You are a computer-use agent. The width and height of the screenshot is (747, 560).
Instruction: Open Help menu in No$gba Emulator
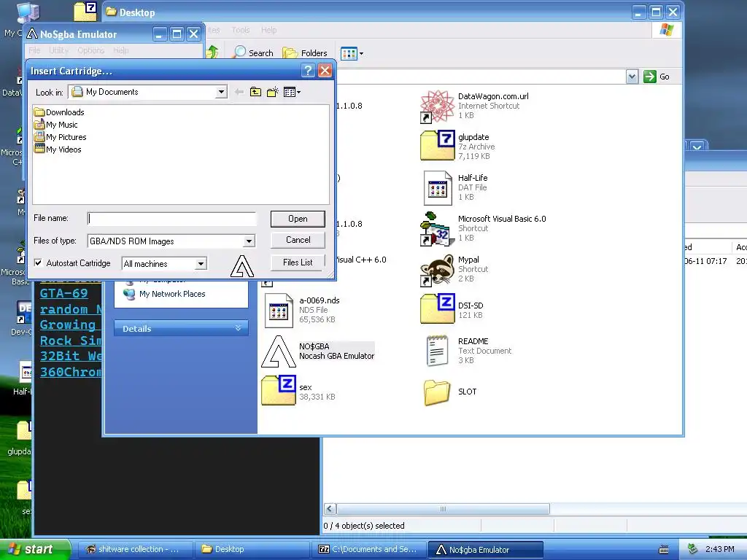[121, 50]
